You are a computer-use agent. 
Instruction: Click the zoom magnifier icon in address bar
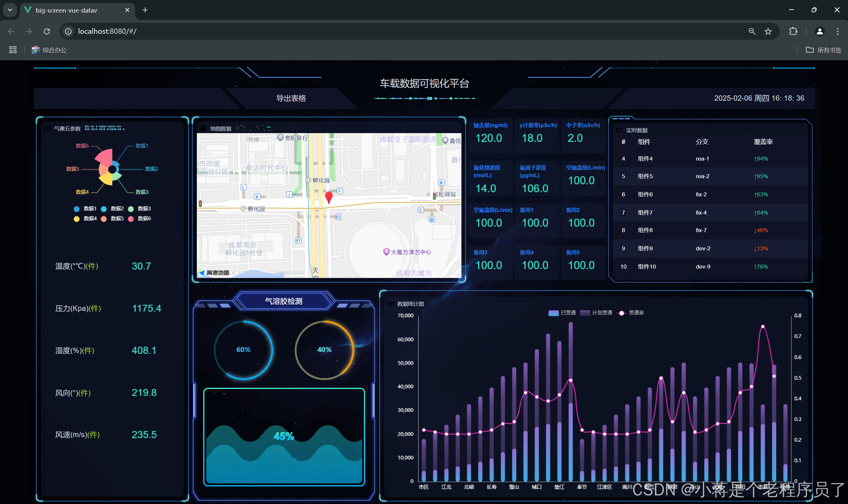752,31
